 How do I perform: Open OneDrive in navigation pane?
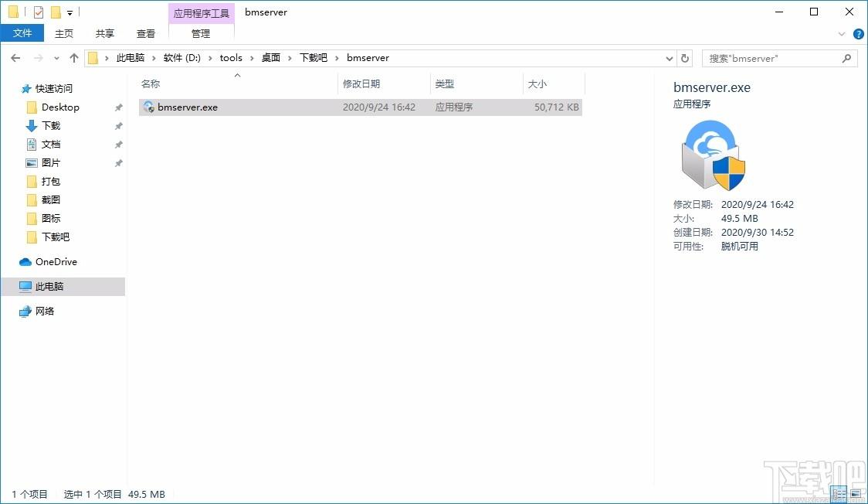[56, 262]
